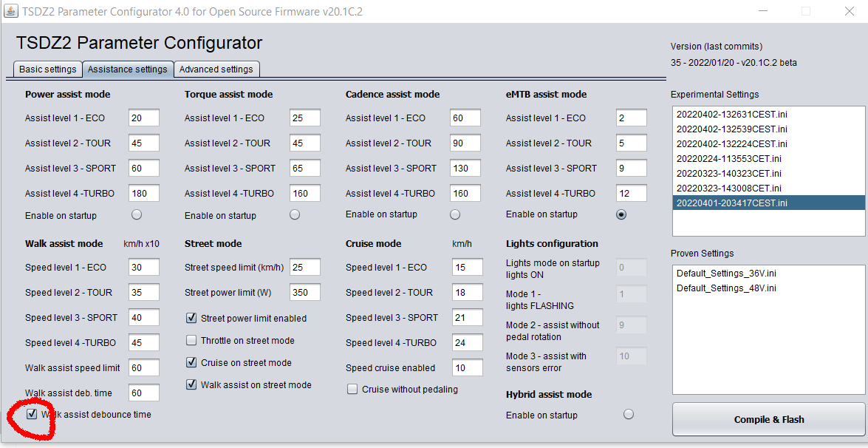This screenshot has height=448, width=868.
Task: Load Default_Settings_36V.ini from Proven Settings
Action: pyautogui.click(x=768, y=274)
